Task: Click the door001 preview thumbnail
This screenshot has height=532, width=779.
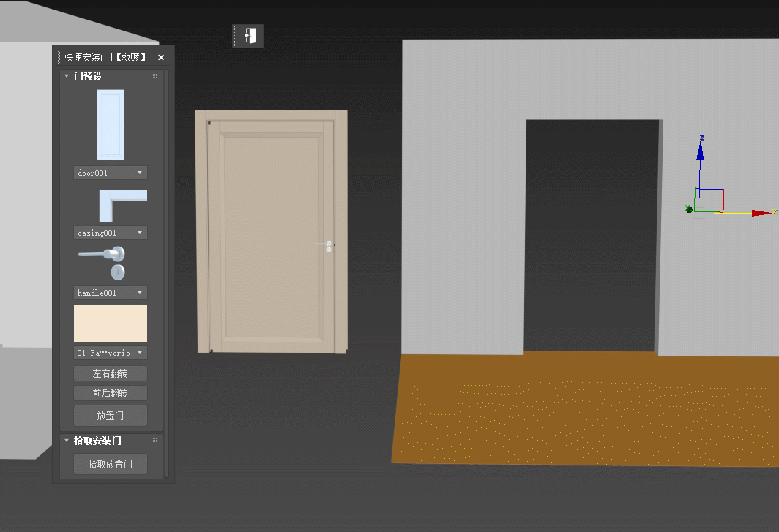Action: (x=111, y=124)
